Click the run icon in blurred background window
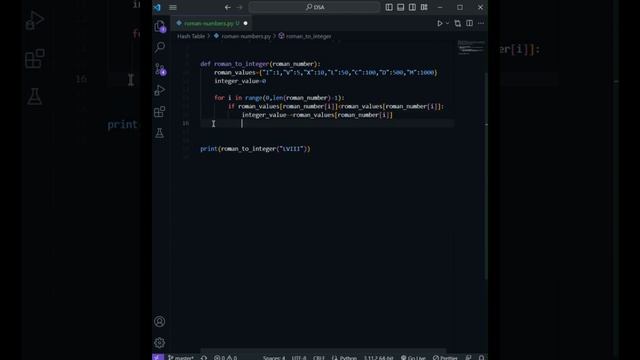Viewport: 640px width, 360px height. point(35,20)
